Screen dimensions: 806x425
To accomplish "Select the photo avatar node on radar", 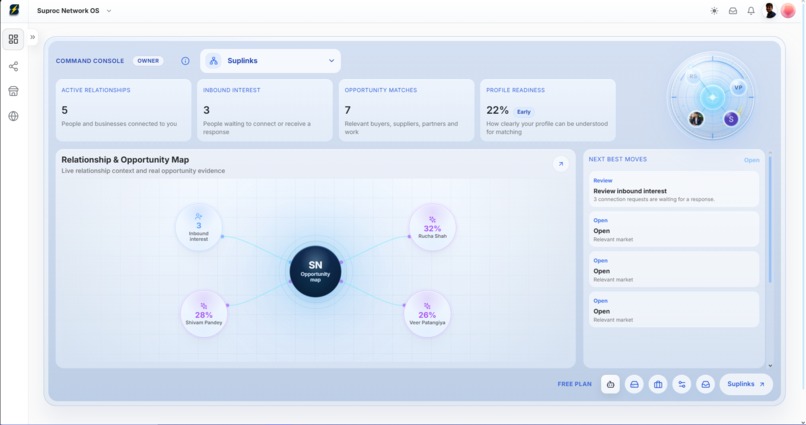I will [x=696, y=119].
